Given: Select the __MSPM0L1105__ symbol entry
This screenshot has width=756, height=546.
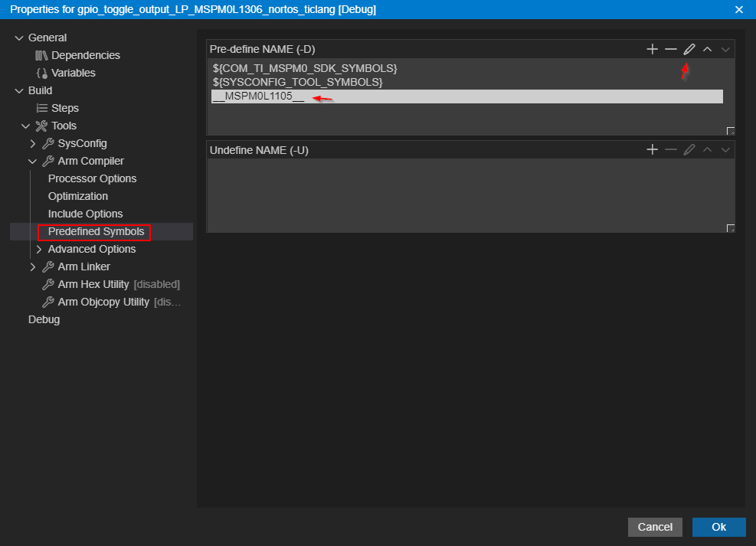Looking at the screenshot, I should 258,96.
